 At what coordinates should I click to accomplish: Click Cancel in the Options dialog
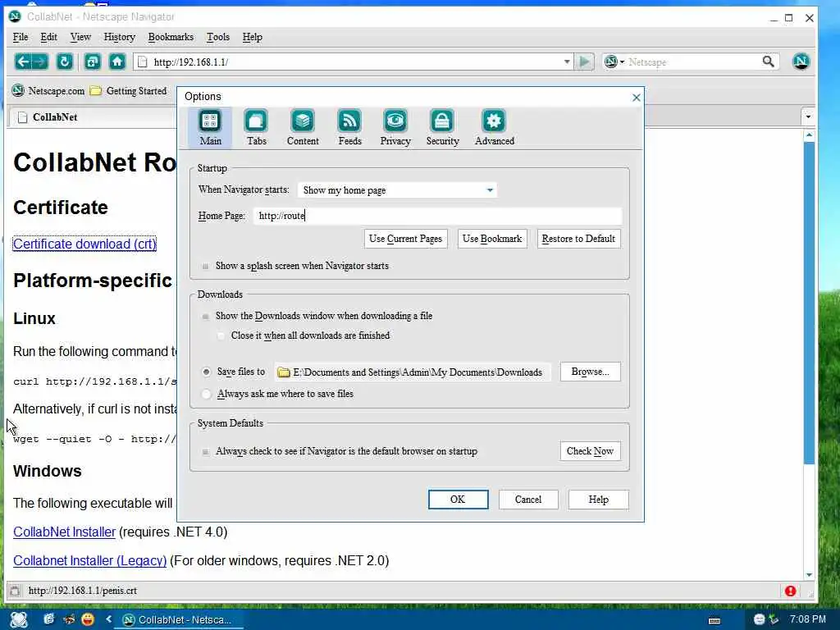(x=528, y=500)
